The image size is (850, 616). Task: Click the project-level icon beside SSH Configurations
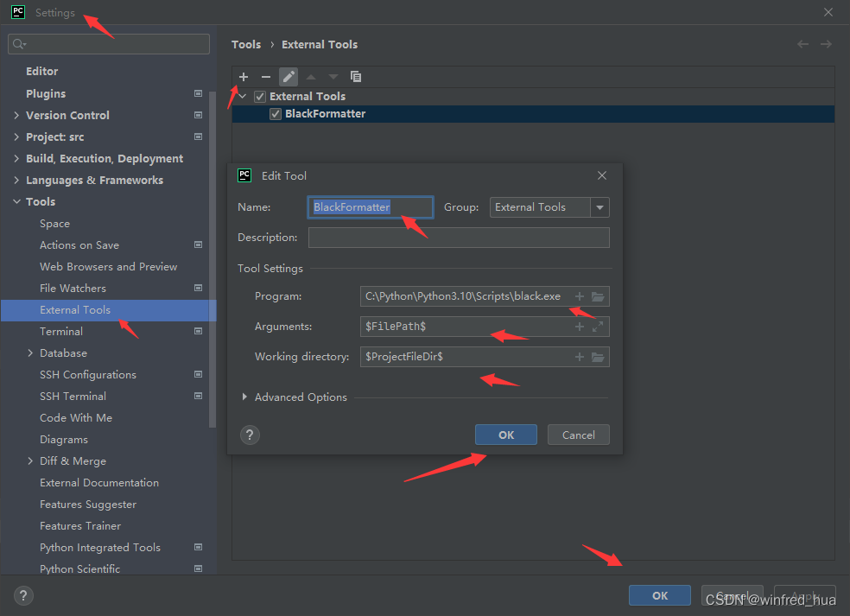tap(199, 374)
